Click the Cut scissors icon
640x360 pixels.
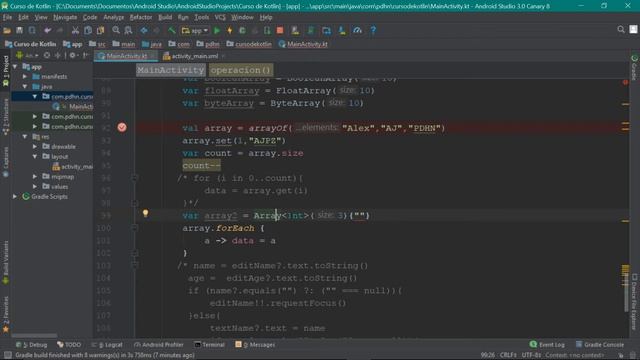pyautogui.click(x=75, y=30)
